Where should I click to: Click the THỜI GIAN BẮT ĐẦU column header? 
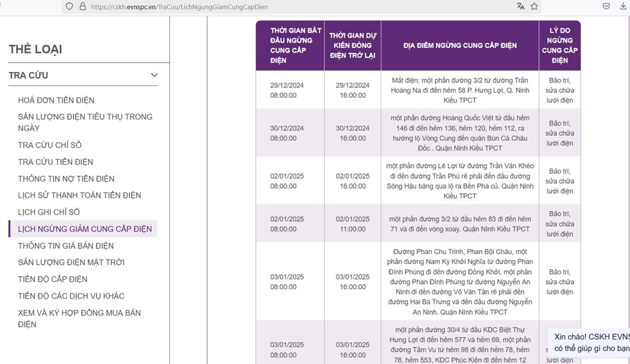pos(290,45)
